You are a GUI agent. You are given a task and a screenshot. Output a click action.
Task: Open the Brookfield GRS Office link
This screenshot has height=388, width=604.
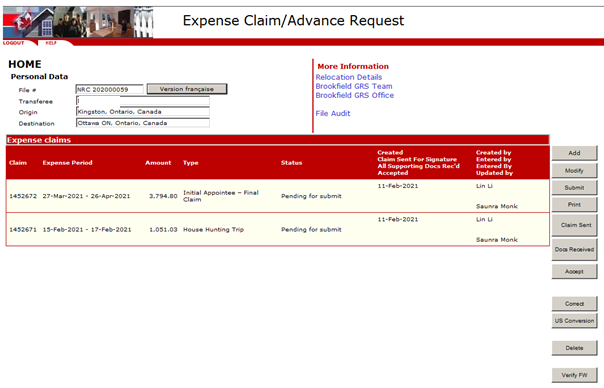click(x=354, y=95)
